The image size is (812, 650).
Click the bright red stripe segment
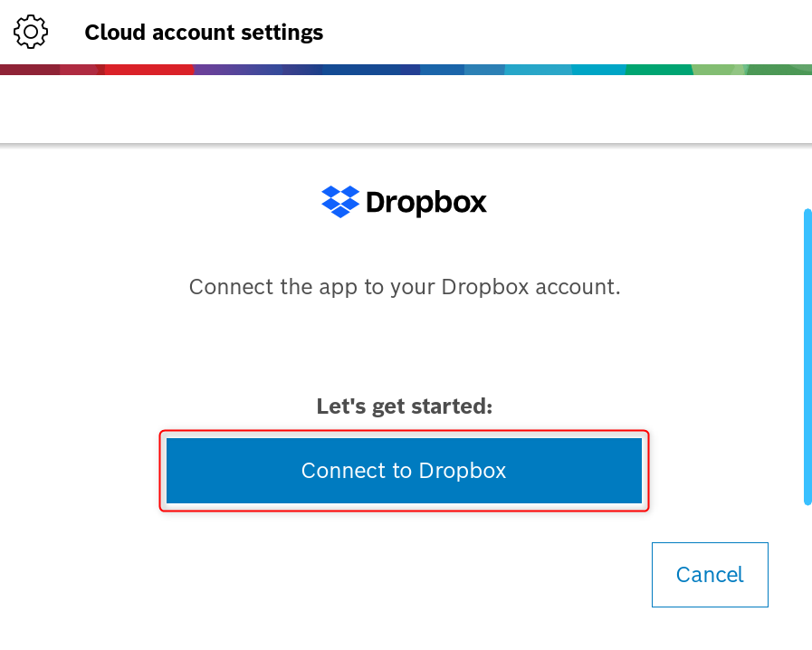pos(149,70)
